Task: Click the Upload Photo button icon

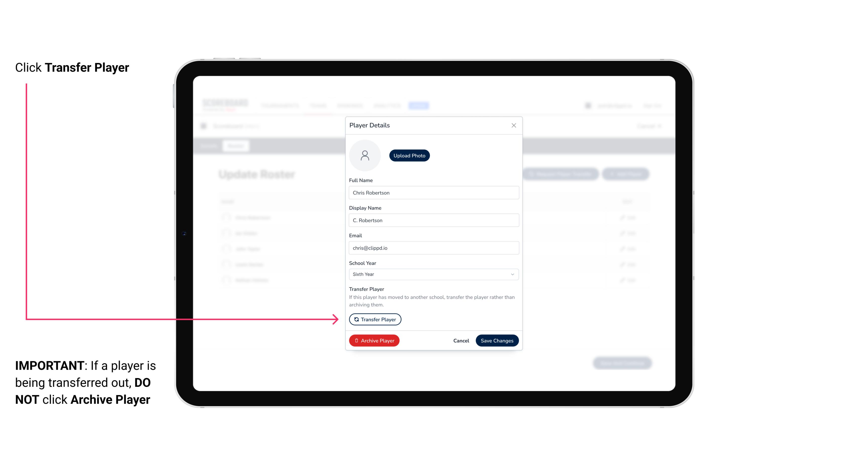Action: (x=409, y=155)
